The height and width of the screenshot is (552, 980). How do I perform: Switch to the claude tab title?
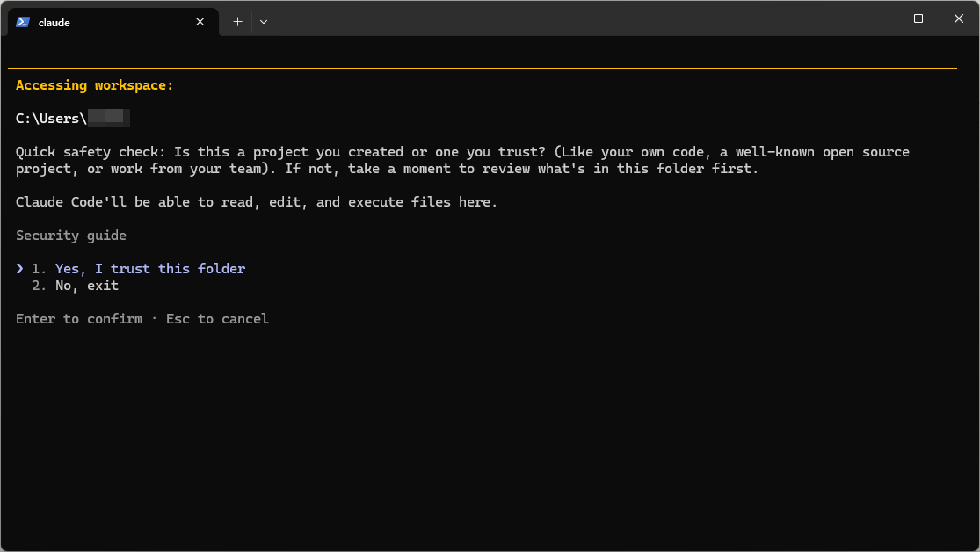54,23
